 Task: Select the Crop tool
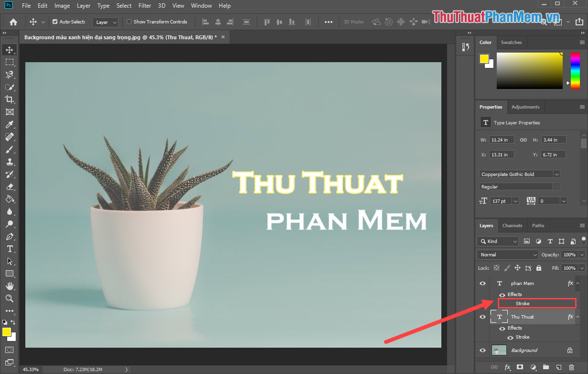(10, 99)
